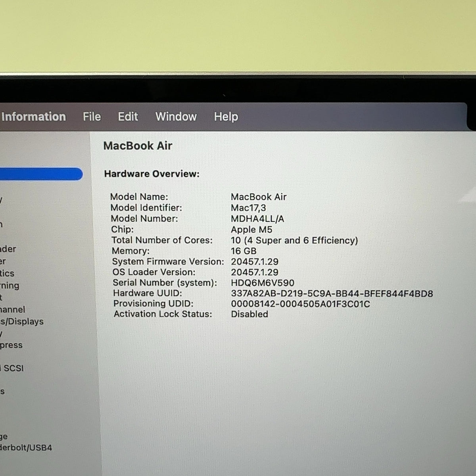The image size is (476, 476).
Task: Click the "Serial Number (system):" label
Action: [x=165, y=282]
